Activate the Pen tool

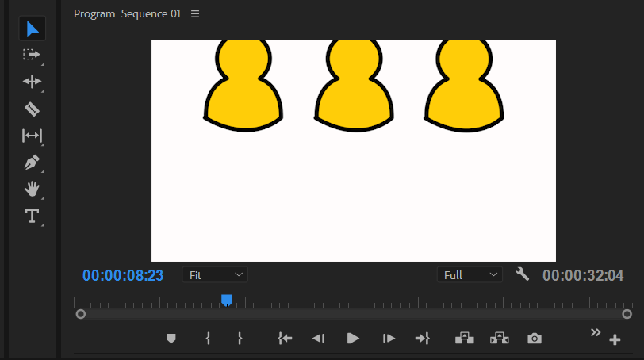(32, 163)
